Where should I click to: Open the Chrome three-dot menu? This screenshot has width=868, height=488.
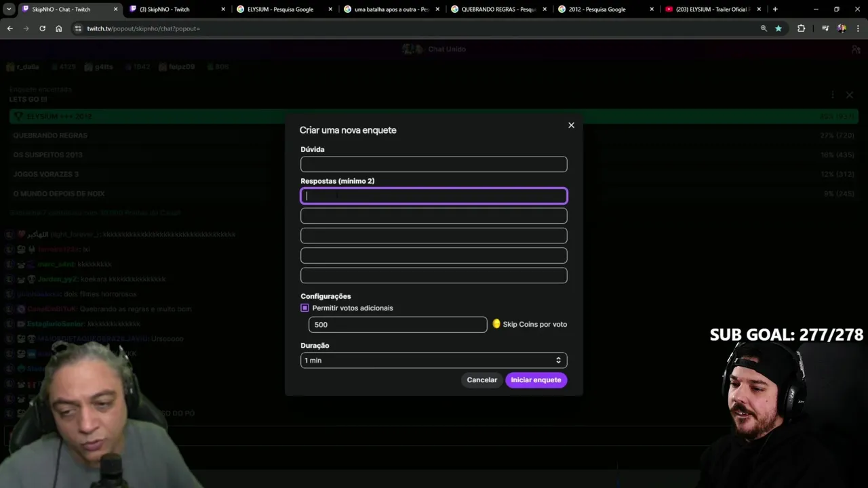(x=858, y=28)
